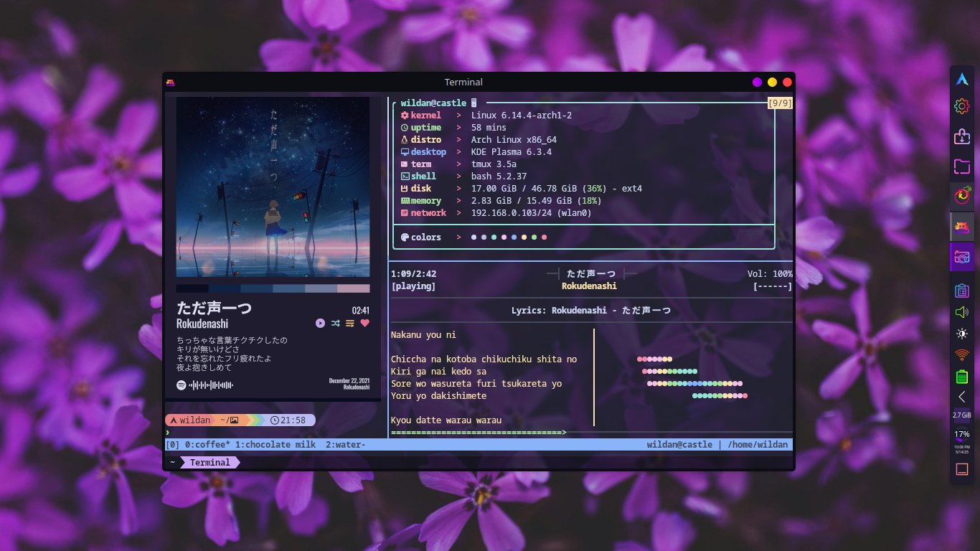The height and width of the screenshot is (551, 980).
Task: Click the distro penguin icon
Action: tap(405, 140)
